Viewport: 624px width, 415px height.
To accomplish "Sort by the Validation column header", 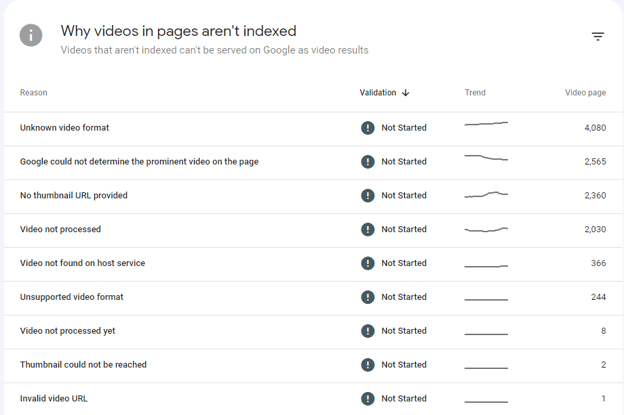I will 378,93.
